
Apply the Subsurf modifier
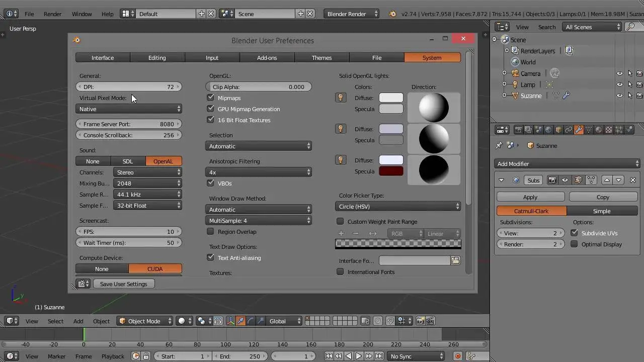point(530,197)
